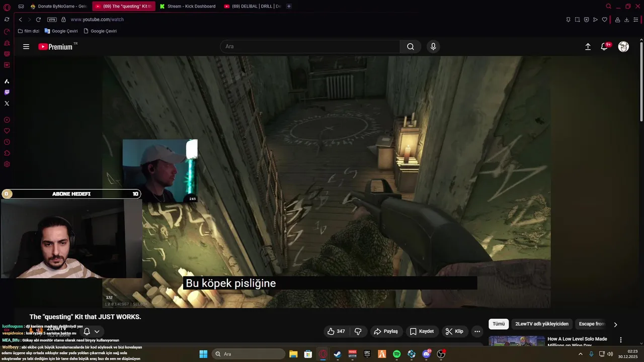
Task: Dislike the video
Action: click(358, 331)
